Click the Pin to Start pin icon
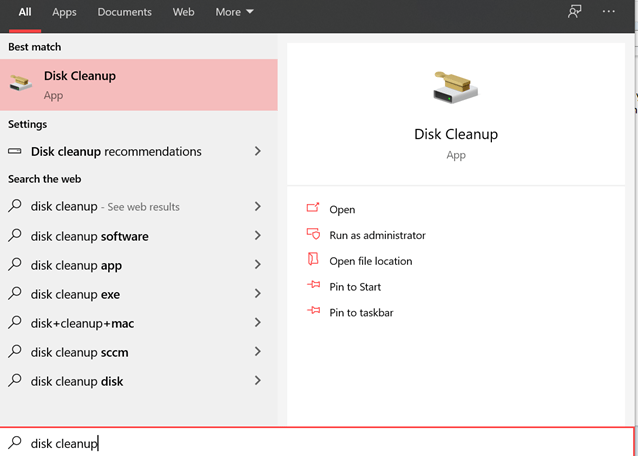Image resolution: width=638 pixels, height=456 pixels. 313,285
